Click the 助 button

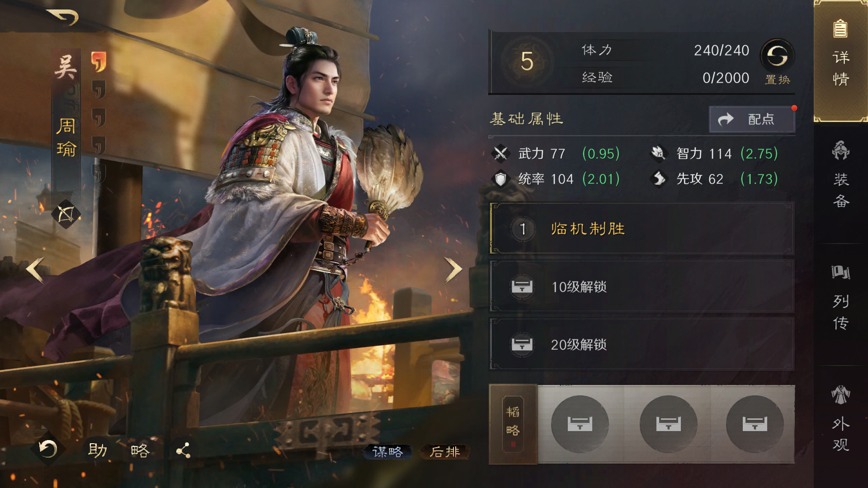pyautogui.click(x=98, y=450)
